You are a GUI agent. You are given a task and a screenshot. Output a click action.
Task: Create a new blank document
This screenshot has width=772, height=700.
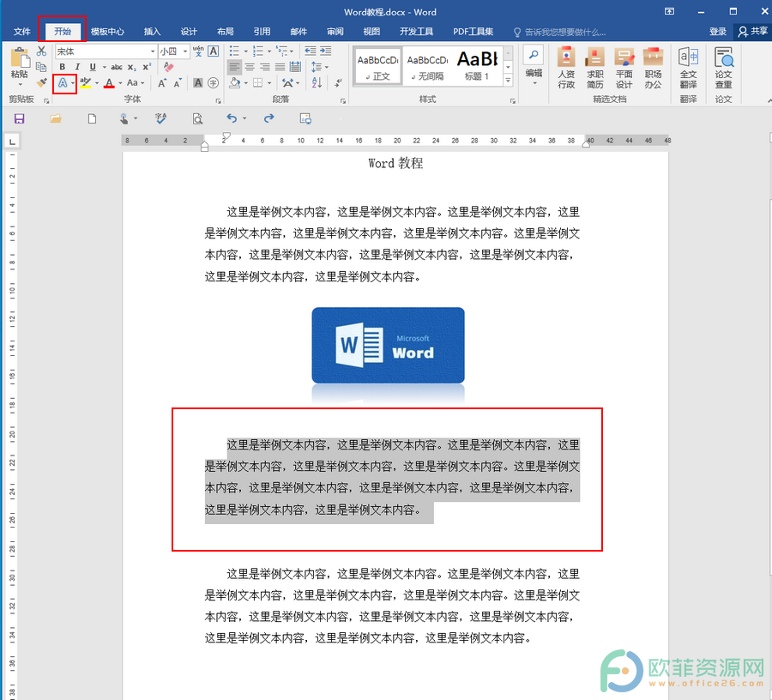(x=92, y=118)
